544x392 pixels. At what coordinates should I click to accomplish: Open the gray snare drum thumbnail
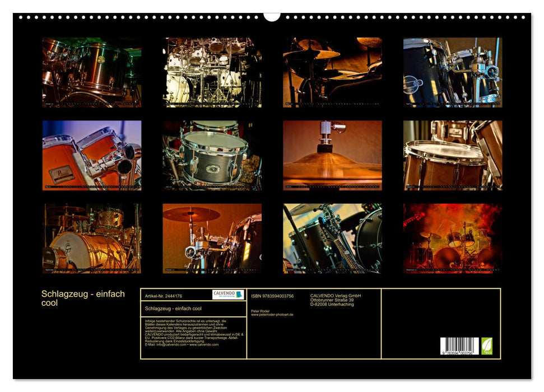212,156
